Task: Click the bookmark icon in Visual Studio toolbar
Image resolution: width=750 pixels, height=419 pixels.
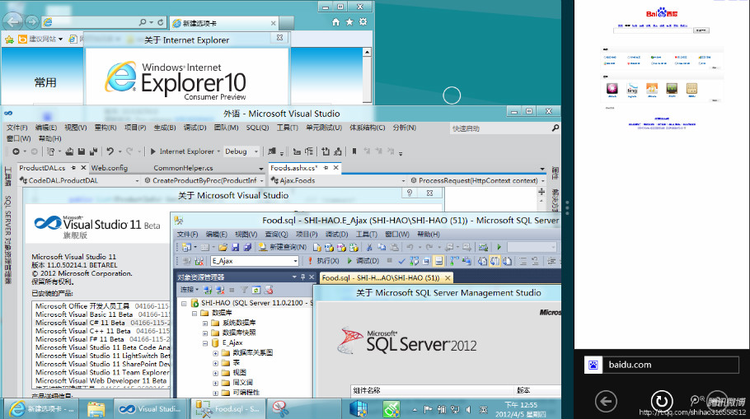Action: pyautogui.click(x=354, y=151)
